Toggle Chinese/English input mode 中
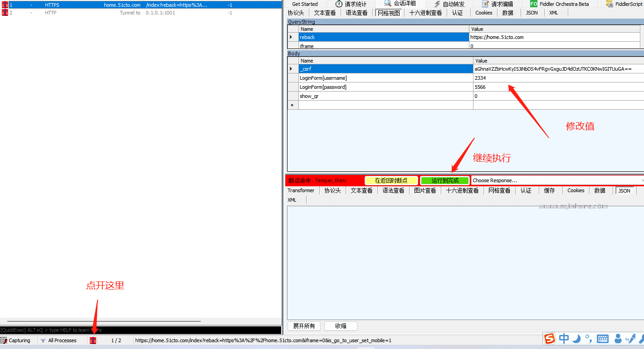This screenshot has width=644, height=349. tap(564, 339)
